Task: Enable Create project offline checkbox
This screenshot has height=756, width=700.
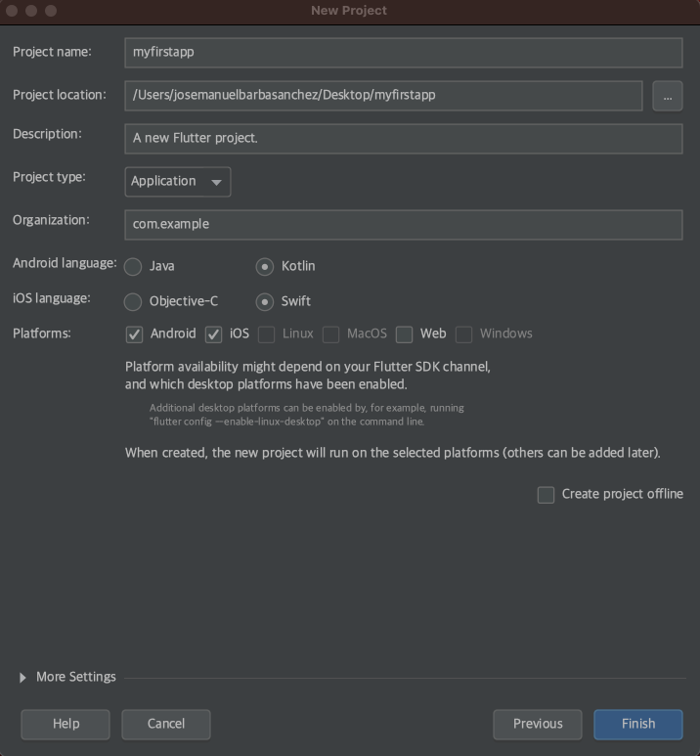Action: pyautogui.click(x=546, y=495)
